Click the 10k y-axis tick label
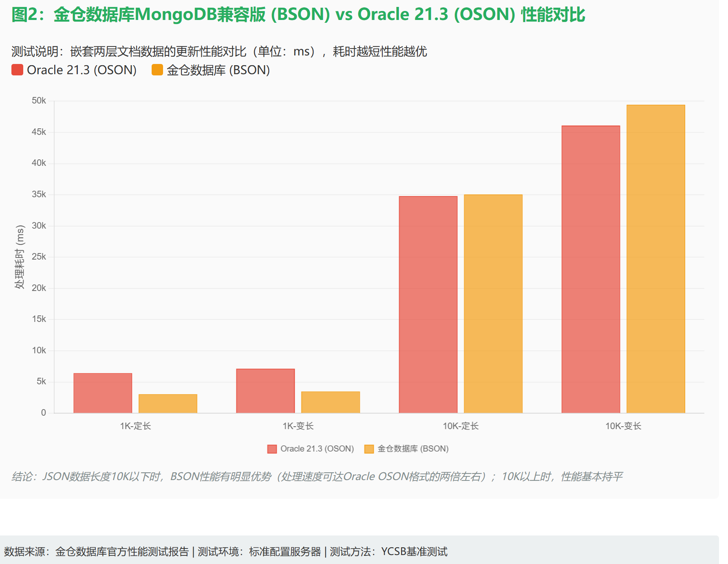The image size is (728, 564). (39, 350)
